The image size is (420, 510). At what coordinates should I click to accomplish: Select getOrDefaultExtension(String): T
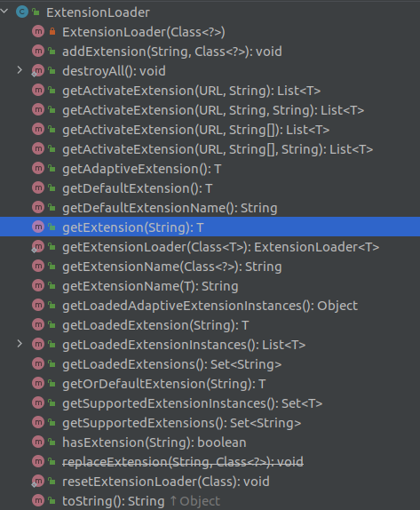(164, 384)
